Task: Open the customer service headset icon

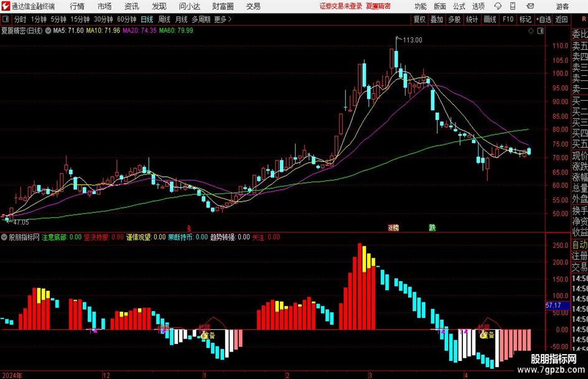Action: [498, 6]
